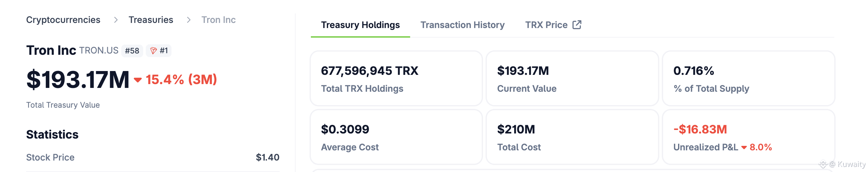The height and width of the screenshot is (172, 868).
Task: Click the Tron logo icon in #1 badge
Action: pos(153,51)
